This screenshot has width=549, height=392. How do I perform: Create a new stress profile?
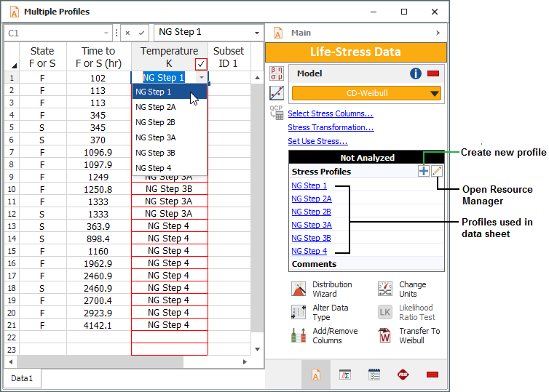423,171
